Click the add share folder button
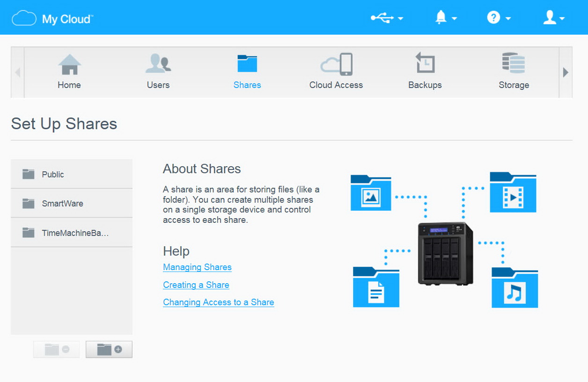The height and width of the screenshot is (382, 588). (109, 349)
